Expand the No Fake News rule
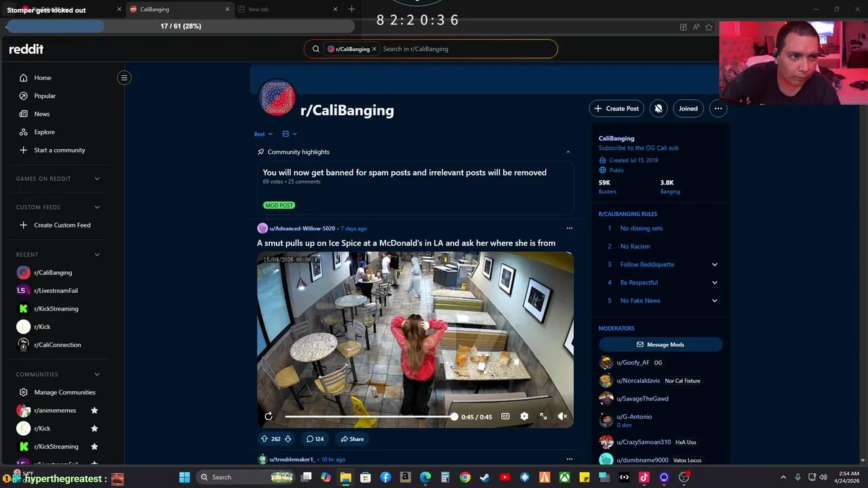Image resolution: width=868 pixels, height=488 pixels. coord(714,301)
